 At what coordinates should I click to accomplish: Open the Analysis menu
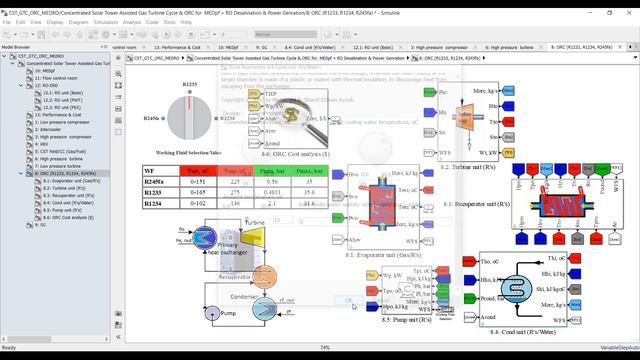click(x=132, y=22)
